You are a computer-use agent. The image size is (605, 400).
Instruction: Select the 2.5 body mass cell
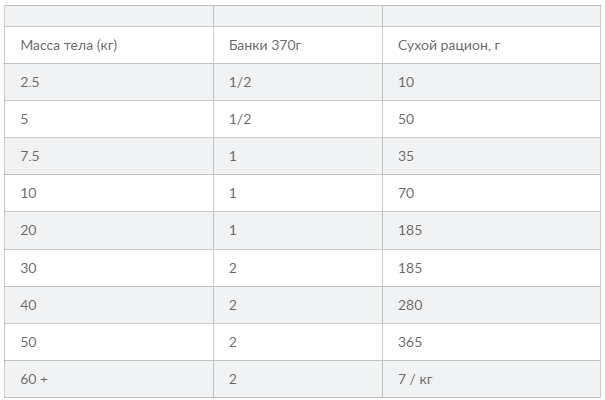[x=109, y=82]
